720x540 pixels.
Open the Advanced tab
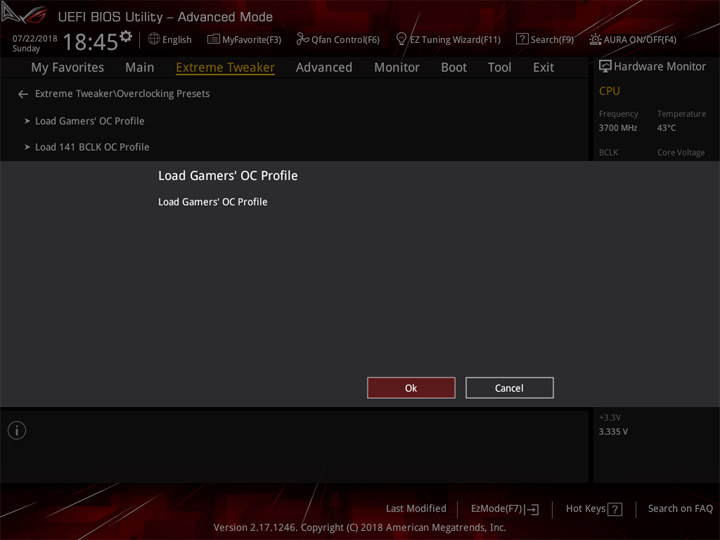(324, 68)
